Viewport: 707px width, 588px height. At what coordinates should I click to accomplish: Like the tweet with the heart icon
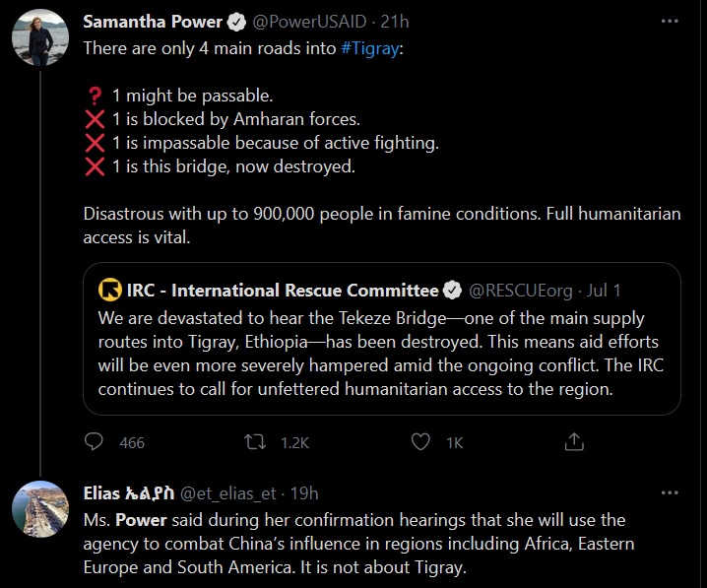421,442
